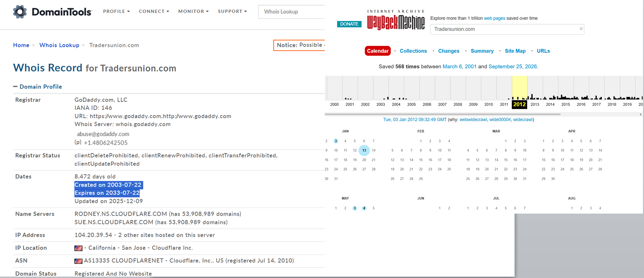
Task: Clear the Wayback search field with the X
Action: click(x=581, y=29)
